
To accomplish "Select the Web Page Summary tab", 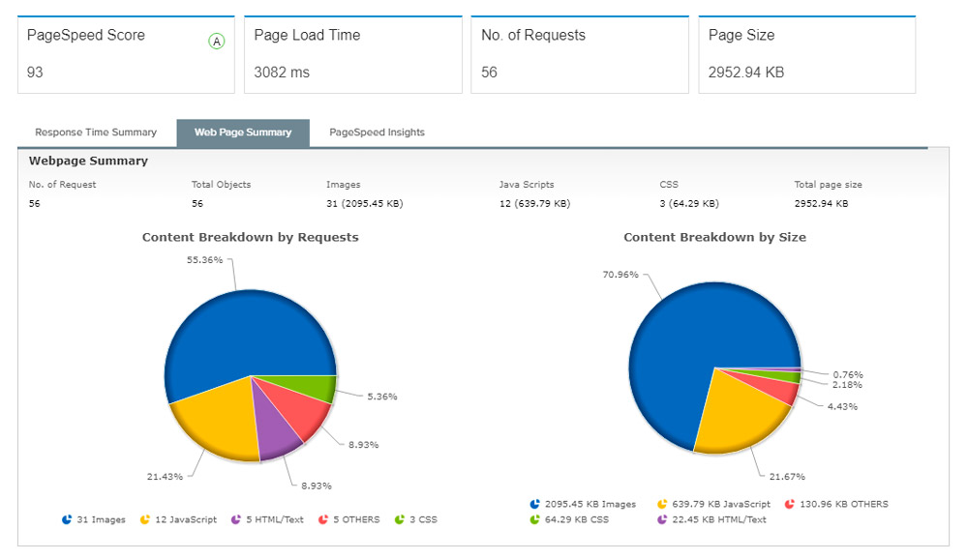I will [243, 133].
